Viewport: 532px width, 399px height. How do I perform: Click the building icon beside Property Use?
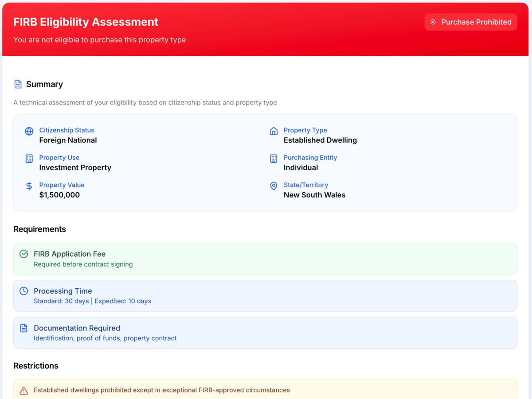[29, 159]
